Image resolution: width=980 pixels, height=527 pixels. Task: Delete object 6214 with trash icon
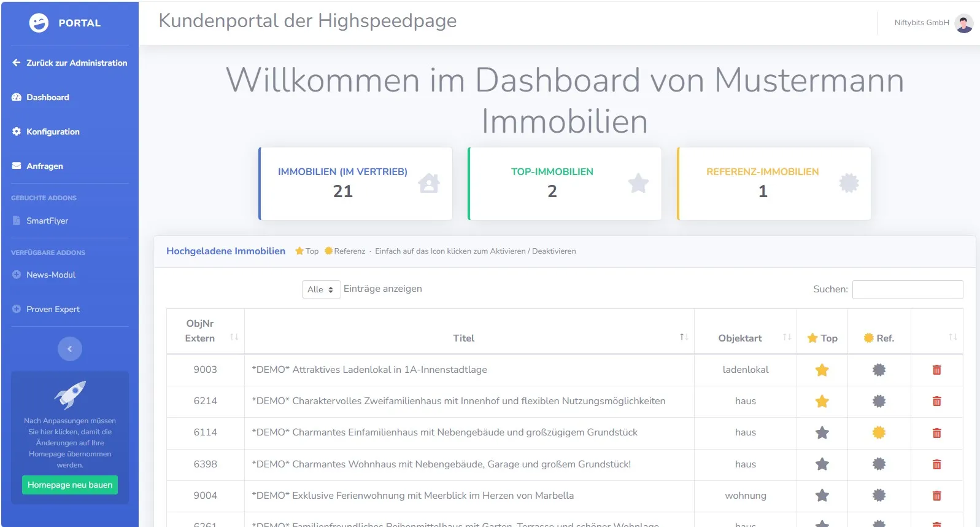tap(936, 401)
